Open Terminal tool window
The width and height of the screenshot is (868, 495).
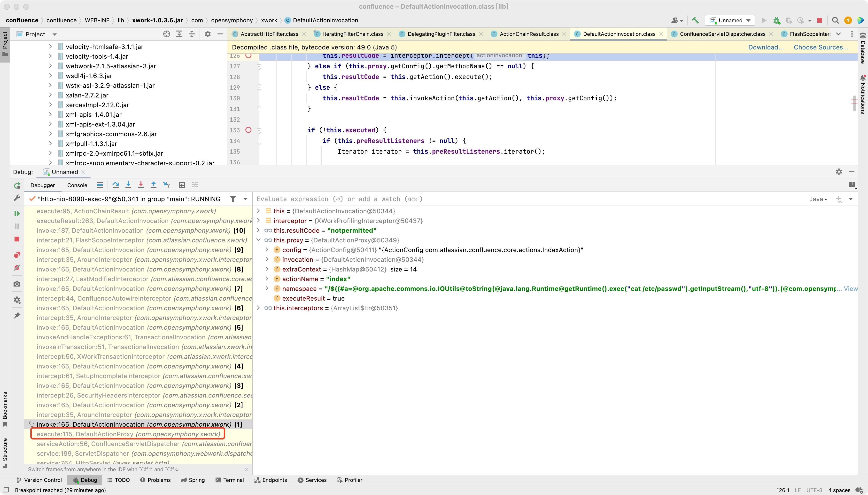coord(230,480)
